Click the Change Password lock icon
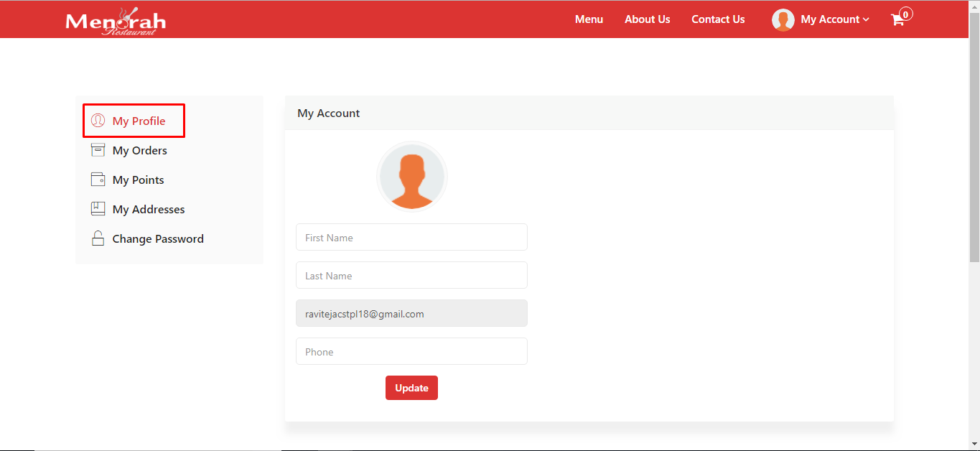The image size is (980, 451). point(98,238)
